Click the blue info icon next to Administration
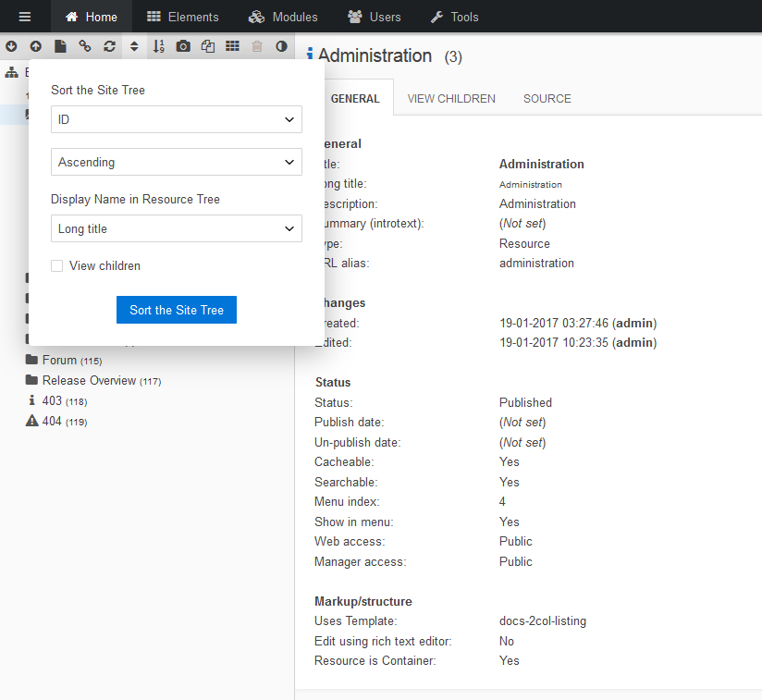Image resolution: width=762 pixels, height=700 pixels. click(310, 54)
